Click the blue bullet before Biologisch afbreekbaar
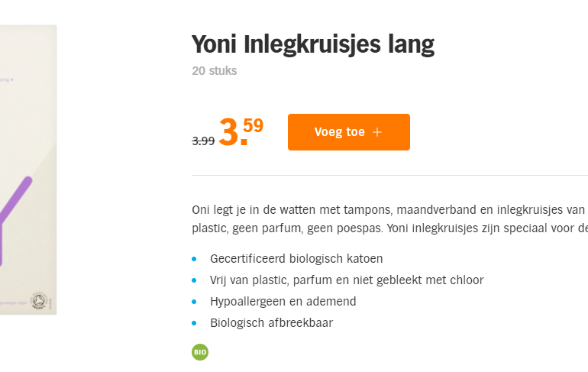This screenshot has height=372, width=588. (195, 323)
